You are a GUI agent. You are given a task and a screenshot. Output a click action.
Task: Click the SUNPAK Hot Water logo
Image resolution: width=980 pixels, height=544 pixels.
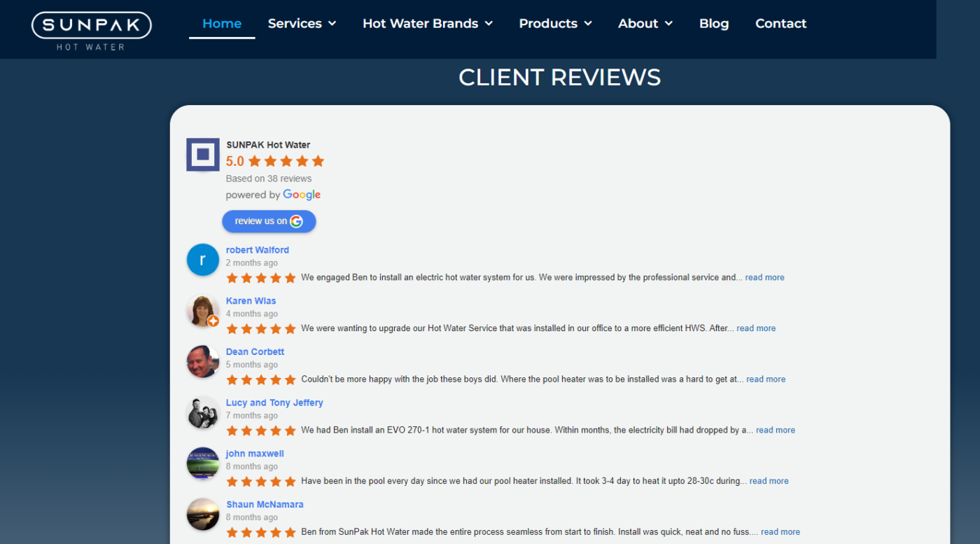point(91,31)
